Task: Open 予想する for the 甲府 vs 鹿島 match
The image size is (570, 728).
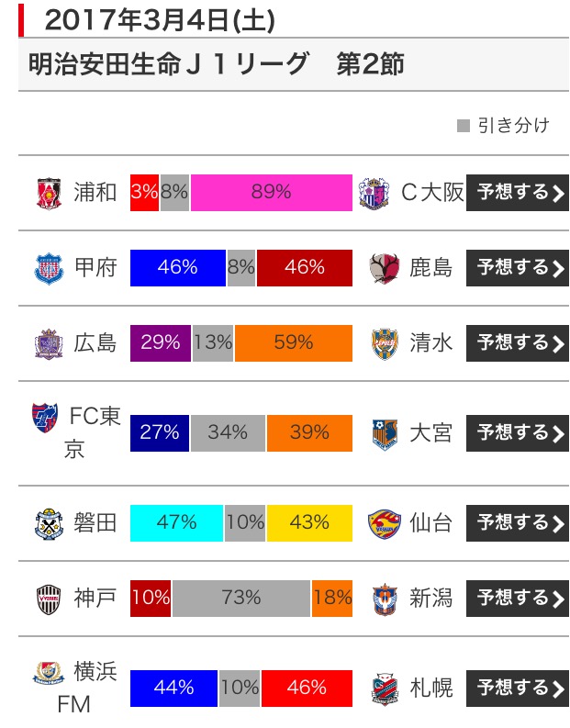Action: pos(518,268)
